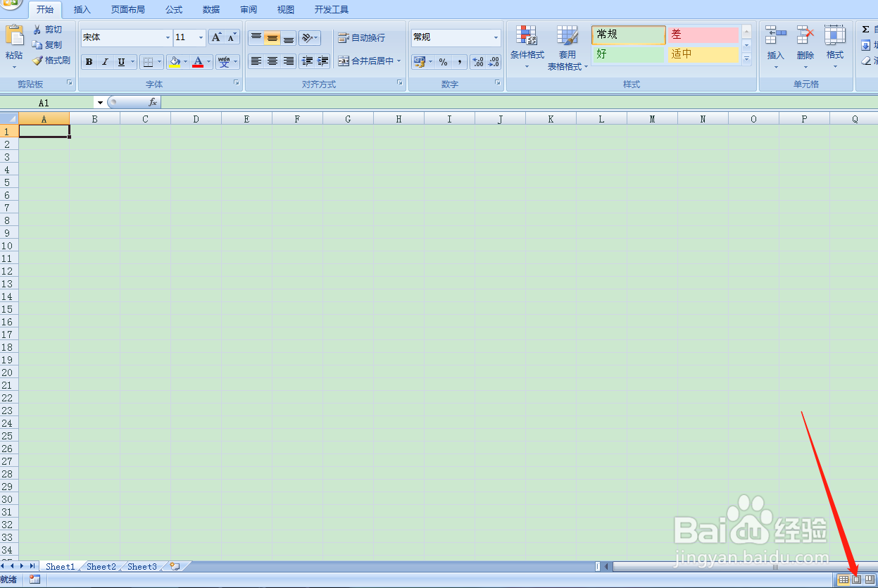Increase indent icon
878x588 pixels.
coord(323,61)
